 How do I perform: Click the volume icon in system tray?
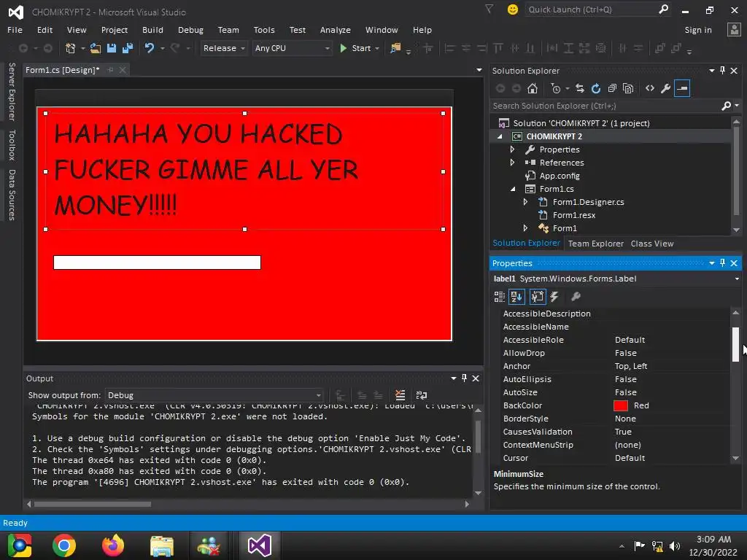pyautogui.click(x=675, y=545)
